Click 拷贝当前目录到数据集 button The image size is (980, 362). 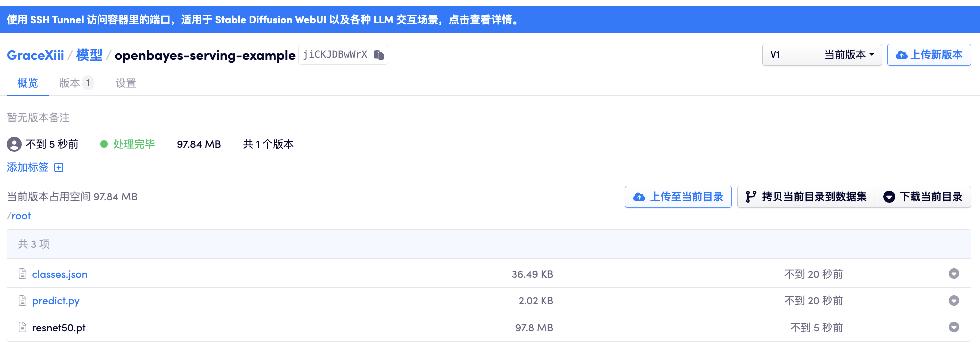[x=806, y=197]
